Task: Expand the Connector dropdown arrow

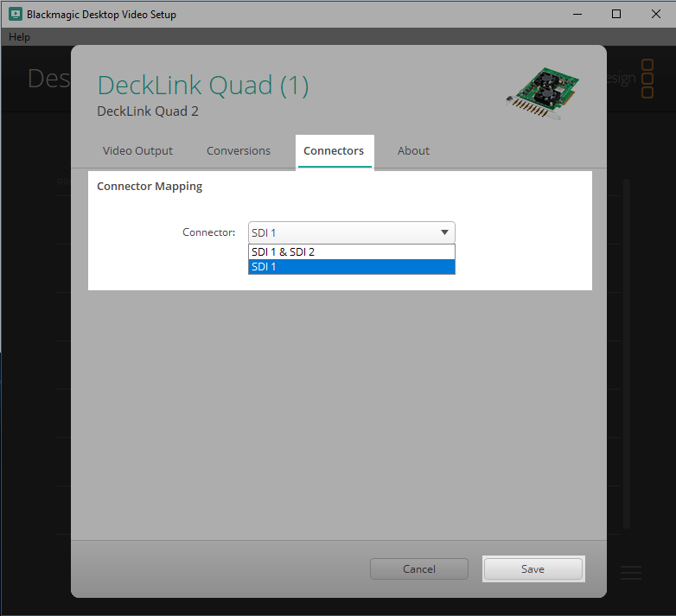Action: (444, 232)
